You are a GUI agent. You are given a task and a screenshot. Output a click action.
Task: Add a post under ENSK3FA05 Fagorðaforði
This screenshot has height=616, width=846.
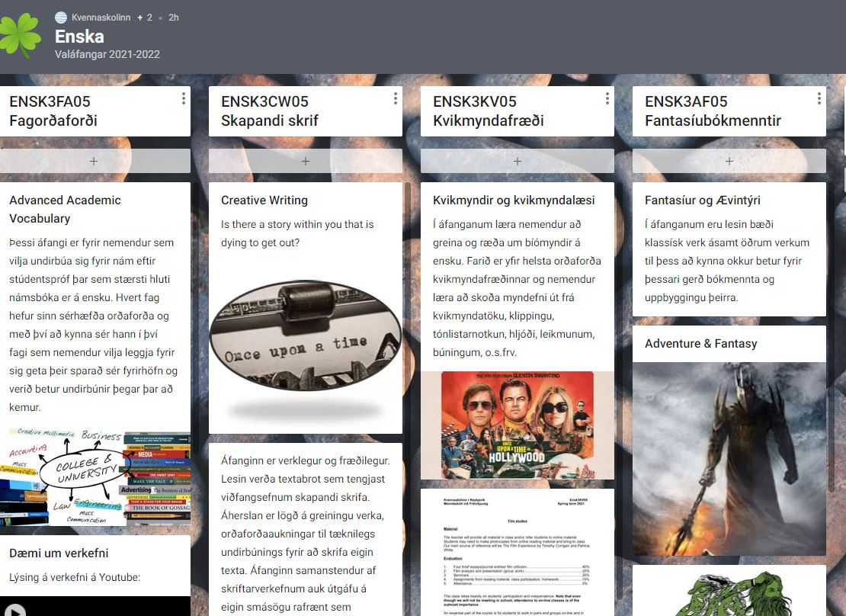tap(94, 161)
